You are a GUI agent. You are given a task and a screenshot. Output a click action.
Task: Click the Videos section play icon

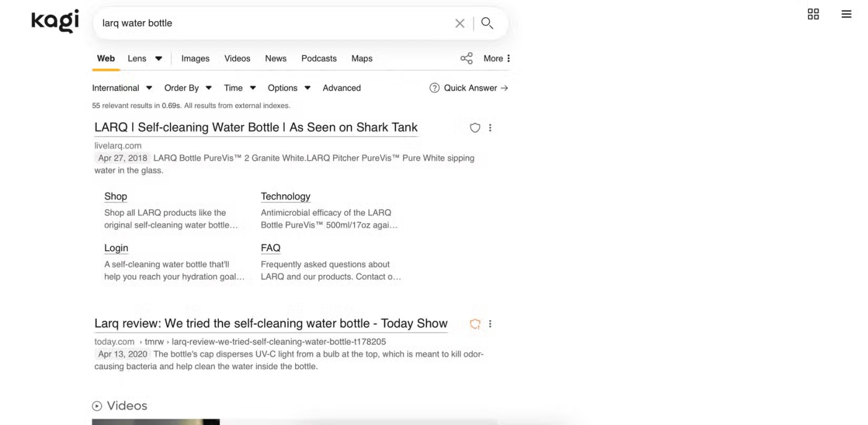(97, 406)
